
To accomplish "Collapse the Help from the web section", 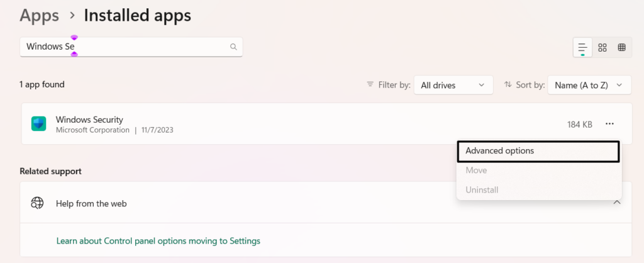I will click(x=617, y=202).
